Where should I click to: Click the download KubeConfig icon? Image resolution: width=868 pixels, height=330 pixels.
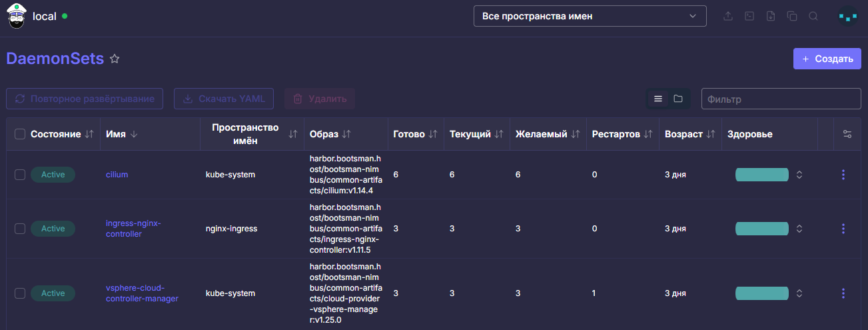(771, 16)
